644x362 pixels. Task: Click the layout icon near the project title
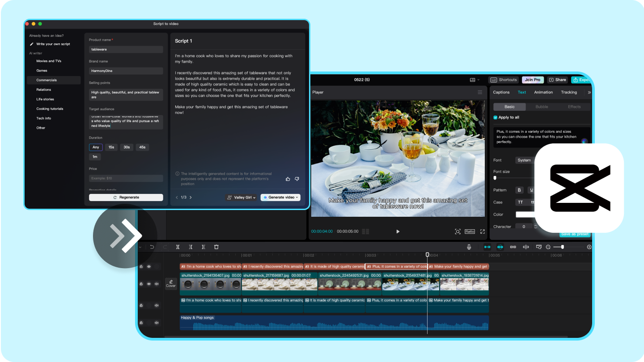point(472,80)
